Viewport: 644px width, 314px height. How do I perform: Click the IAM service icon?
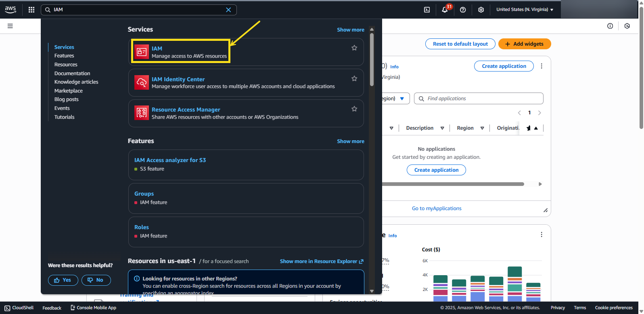[142, 52]
